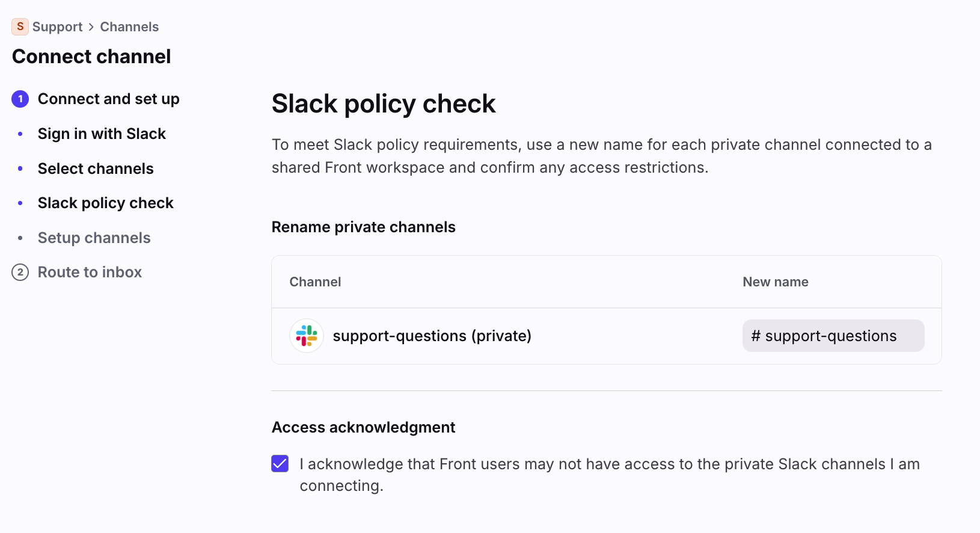Select the 'Connect and set up' step
This screenshot has height=533, width=980.
pyautogui.click(x=108, y=99)
